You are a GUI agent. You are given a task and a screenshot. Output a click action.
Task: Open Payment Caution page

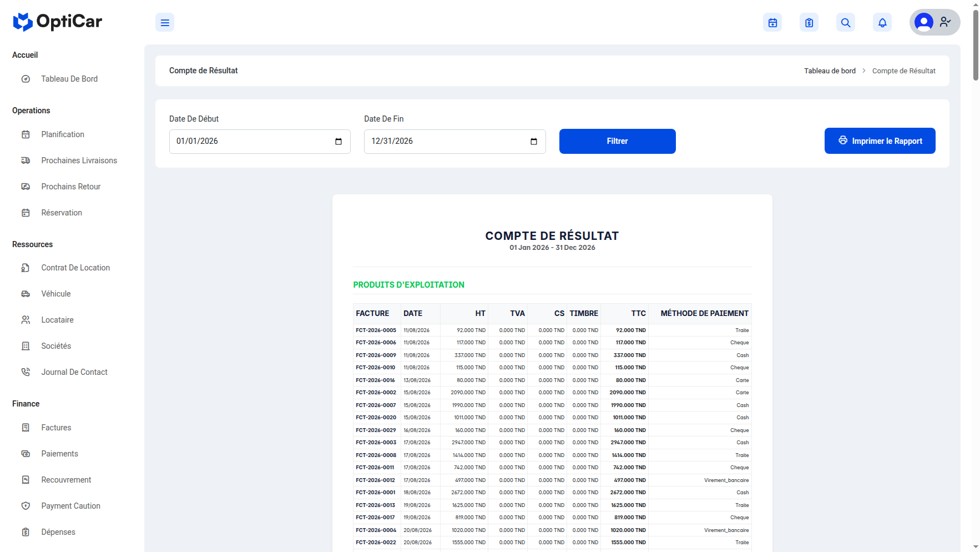click(x=70, y=506)
